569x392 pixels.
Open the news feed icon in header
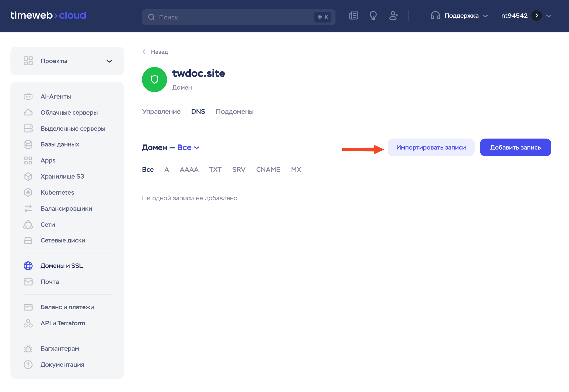coord(354,15)
